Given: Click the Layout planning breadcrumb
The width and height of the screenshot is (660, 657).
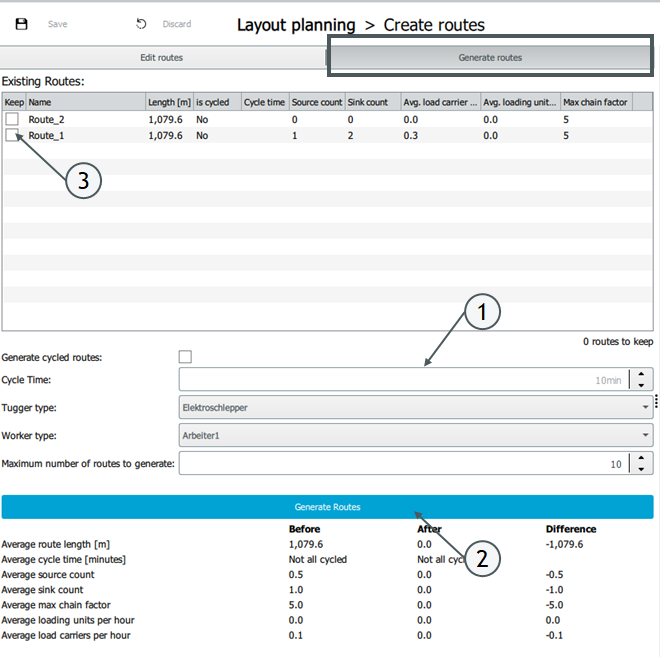Looking at the screenshot, I should [296, 25].
